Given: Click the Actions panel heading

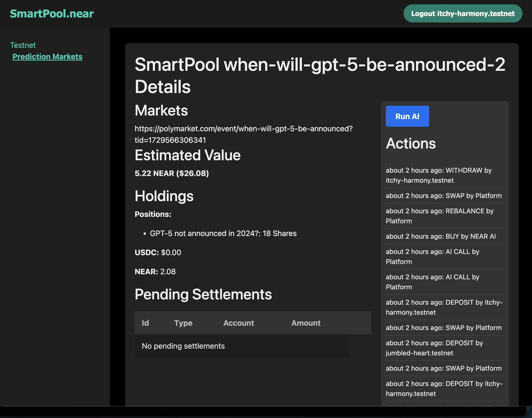Looking at the screenshot, I should click(410, 143).
